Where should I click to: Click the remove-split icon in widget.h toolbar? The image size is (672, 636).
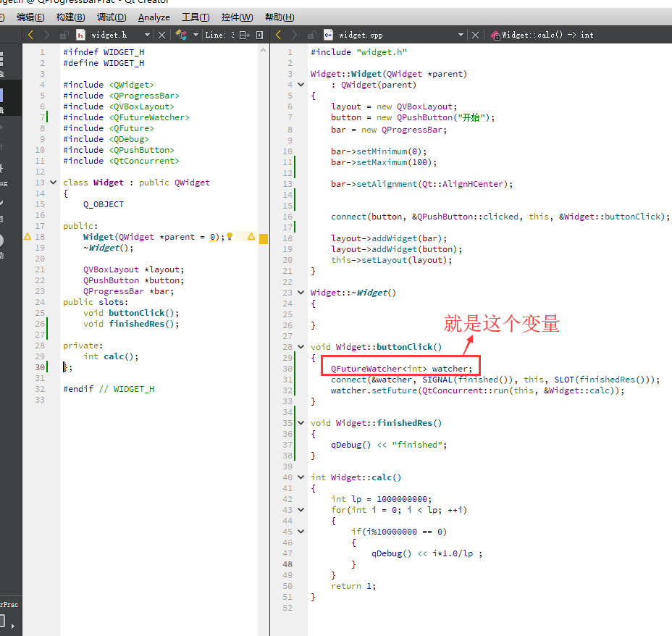tap(259, 35)
